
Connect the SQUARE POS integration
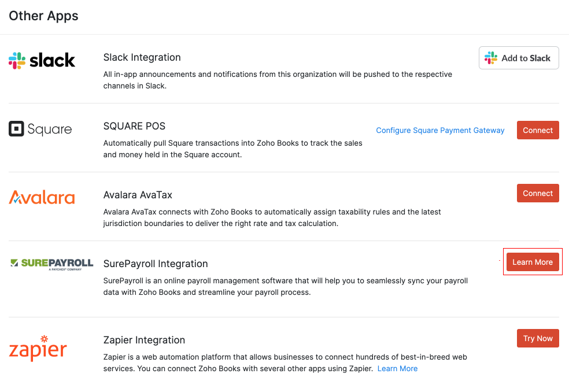(x=537, y=130)
